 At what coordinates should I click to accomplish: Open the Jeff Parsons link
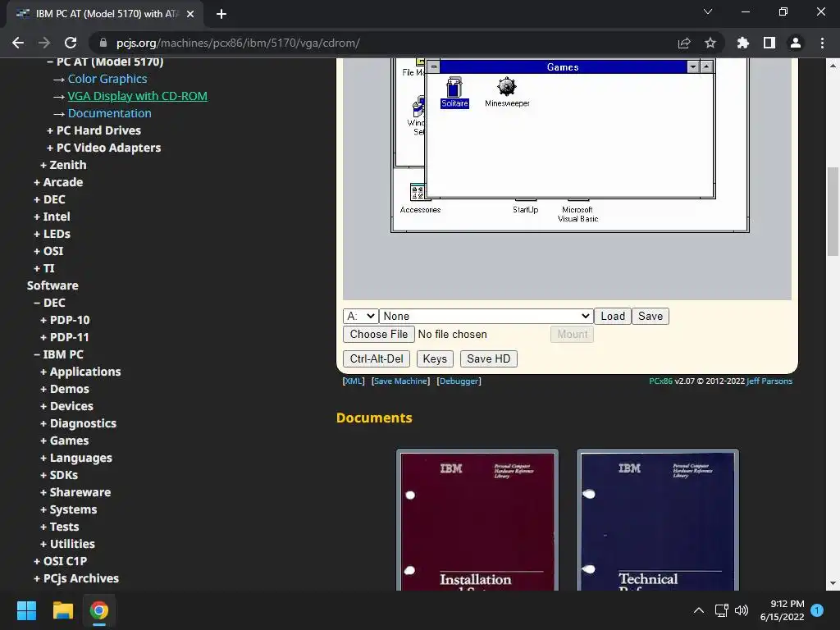coord(769,381)
